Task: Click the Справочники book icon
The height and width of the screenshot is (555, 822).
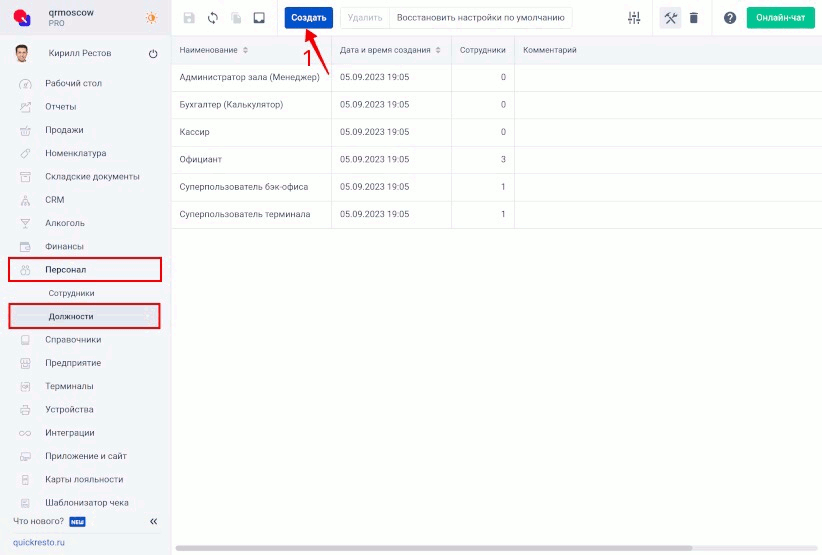Action: pyautogui.click(x=25, y=340)
